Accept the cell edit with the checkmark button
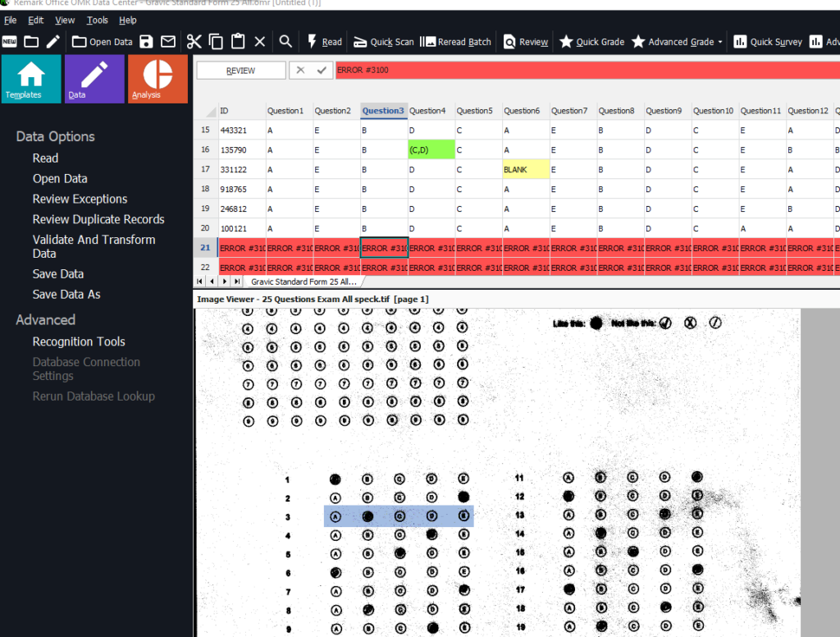This screenshot has height=637, width=840. pos(322,71)
